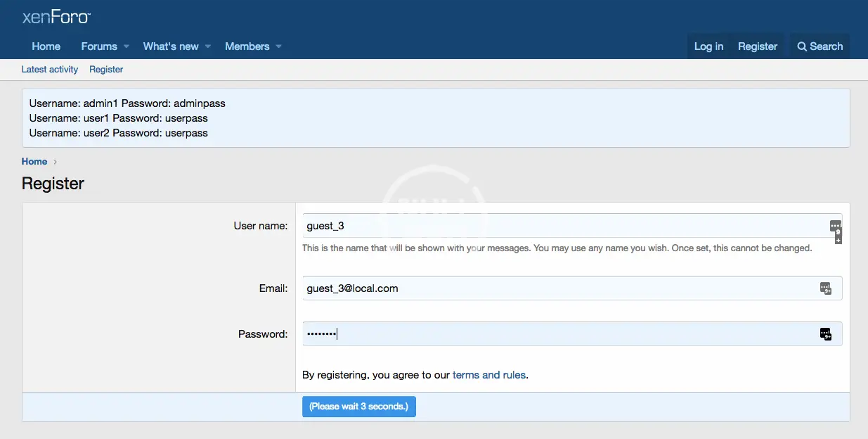Go to the Home nav tab
Screen dimensions: 868x439
point(46,46)
